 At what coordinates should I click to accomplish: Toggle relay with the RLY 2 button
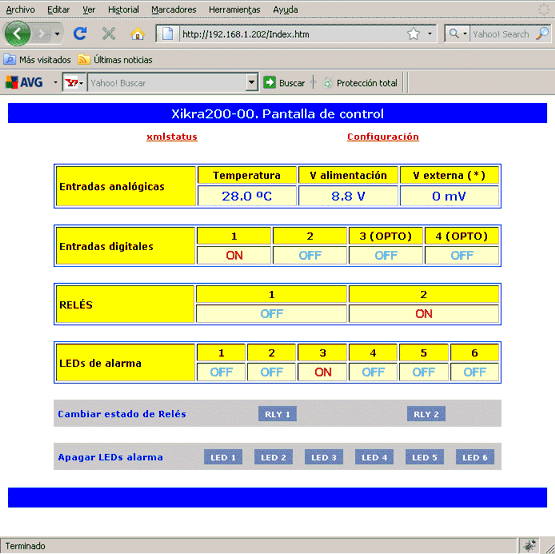pyautogui.click(x=426, y=414)
